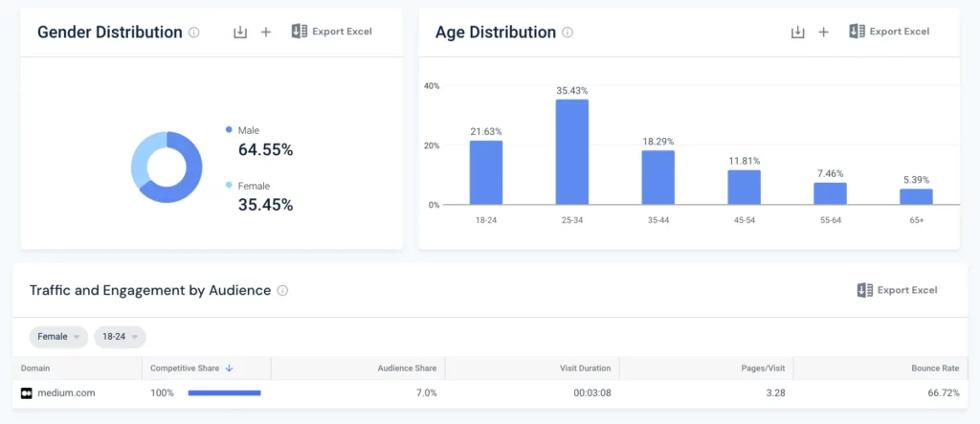Click the Competitive Share progress bar
Image resolution: width=980 pixels, height=424 pixels.
tap(224, 392)
